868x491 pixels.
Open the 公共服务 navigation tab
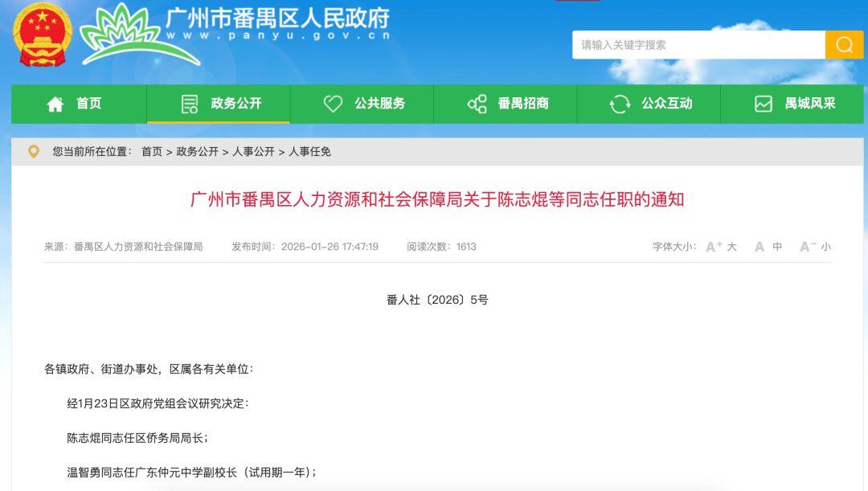click(x=379, y=104)
